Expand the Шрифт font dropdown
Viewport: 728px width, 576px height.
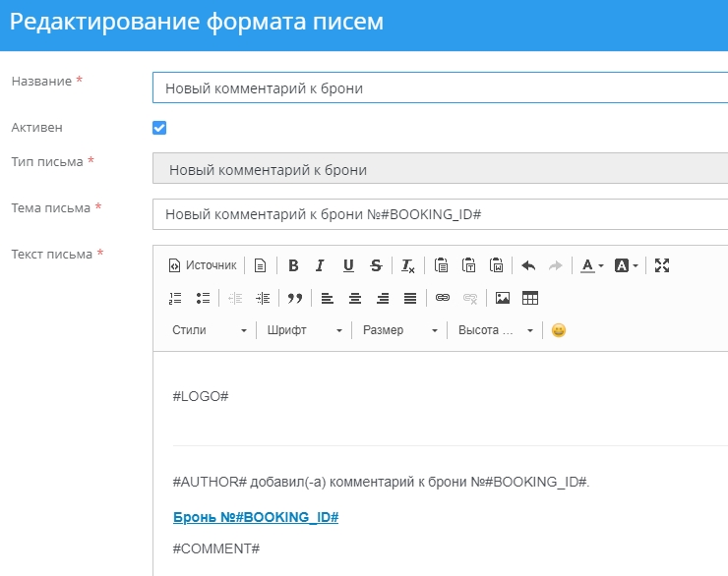click(305, 330)
